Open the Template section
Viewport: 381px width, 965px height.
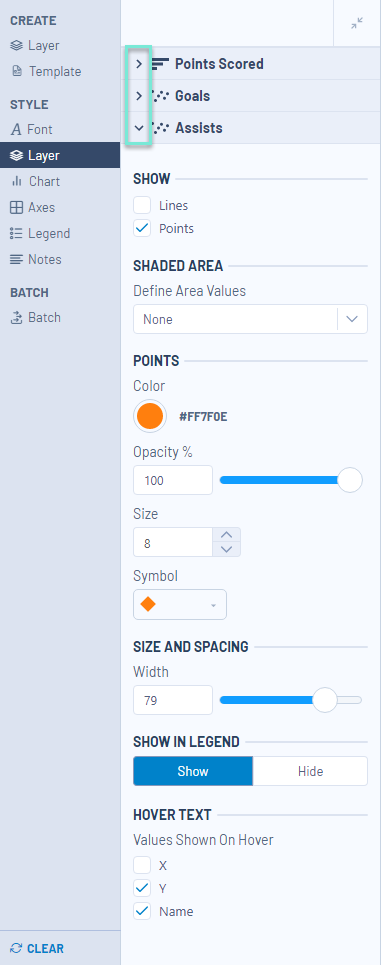coord(46,71)
